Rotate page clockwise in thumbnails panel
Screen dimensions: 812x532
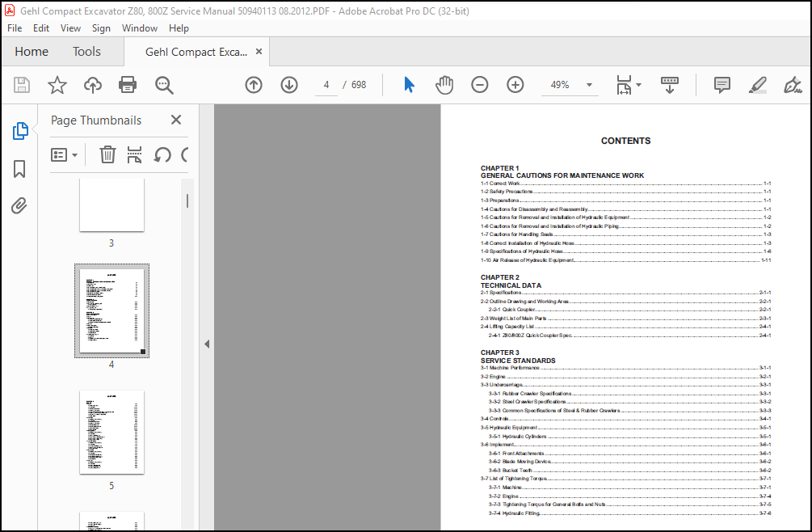[185, 154]
